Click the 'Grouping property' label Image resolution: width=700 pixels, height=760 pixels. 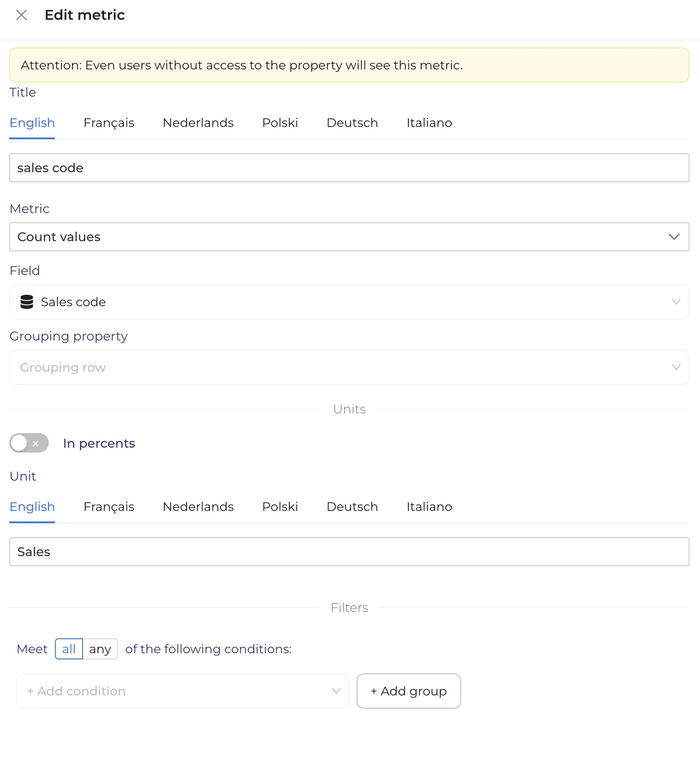pos(69,336)
